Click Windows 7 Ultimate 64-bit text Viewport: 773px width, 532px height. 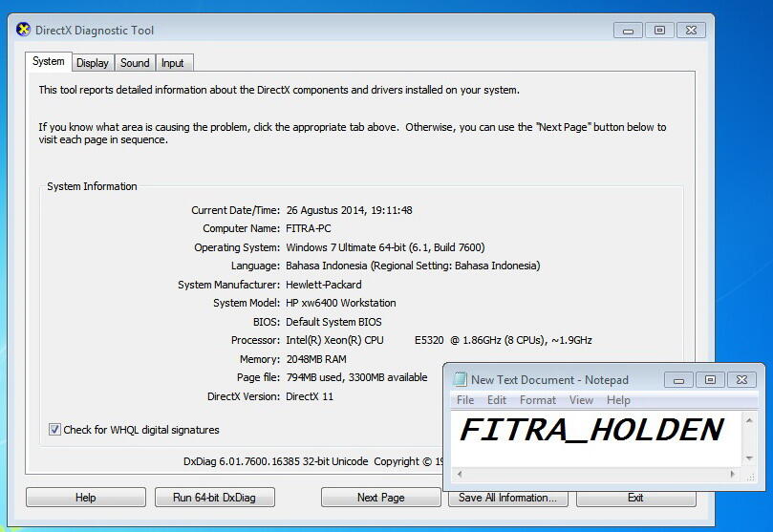346,247
